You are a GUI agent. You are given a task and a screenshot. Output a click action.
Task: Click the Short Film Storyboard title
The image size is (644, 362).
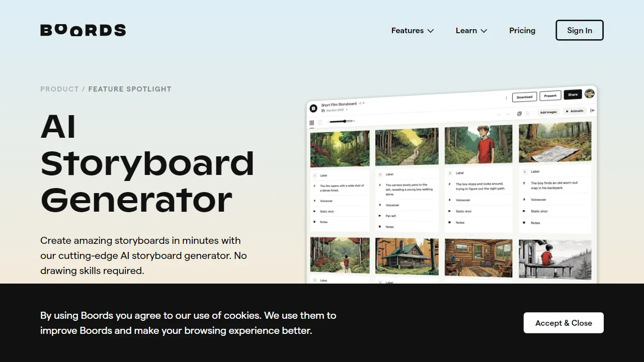tap(339, 105)
